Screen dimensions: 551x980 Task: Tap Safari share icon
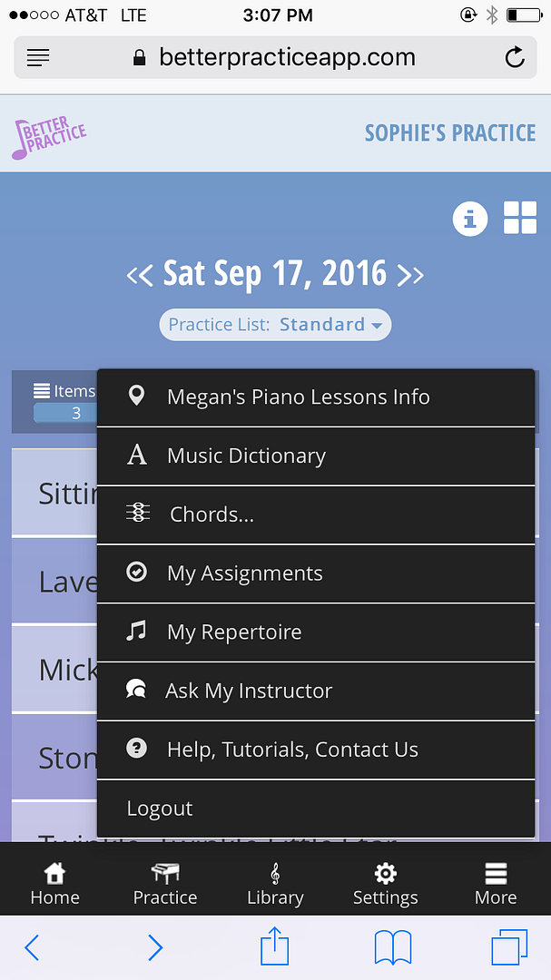(275, 947)
